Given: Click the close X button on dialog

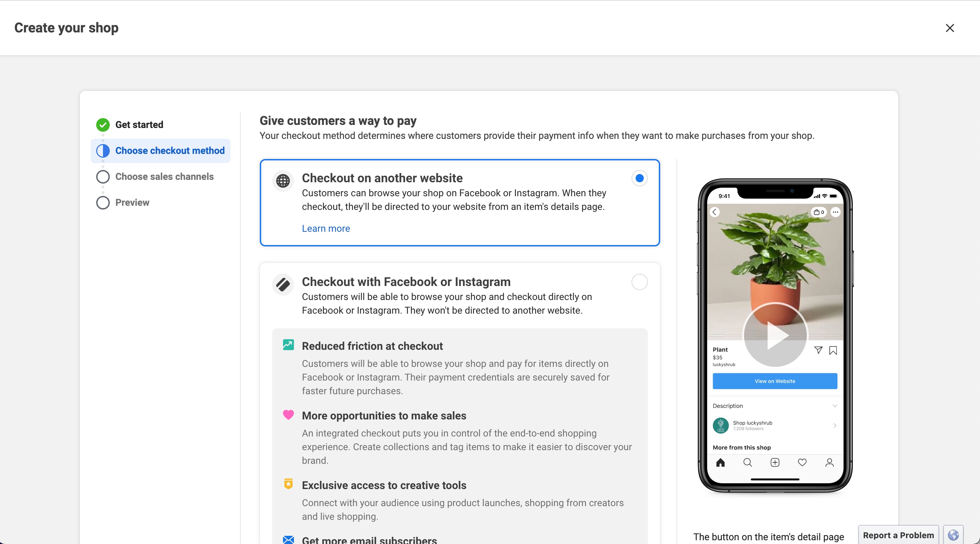Looking at the screenshot, I should pyautogui.click(x=949, y=27).
